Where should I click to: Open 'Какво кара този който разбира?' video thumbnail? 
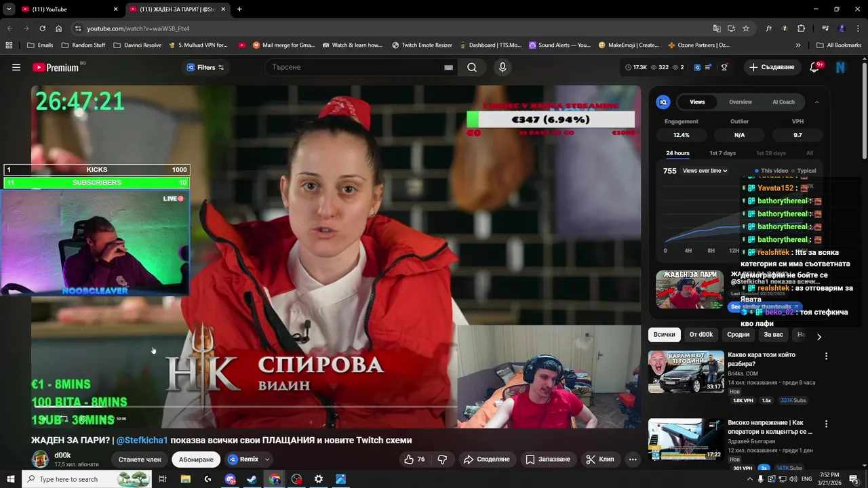[x=686, y=371]
